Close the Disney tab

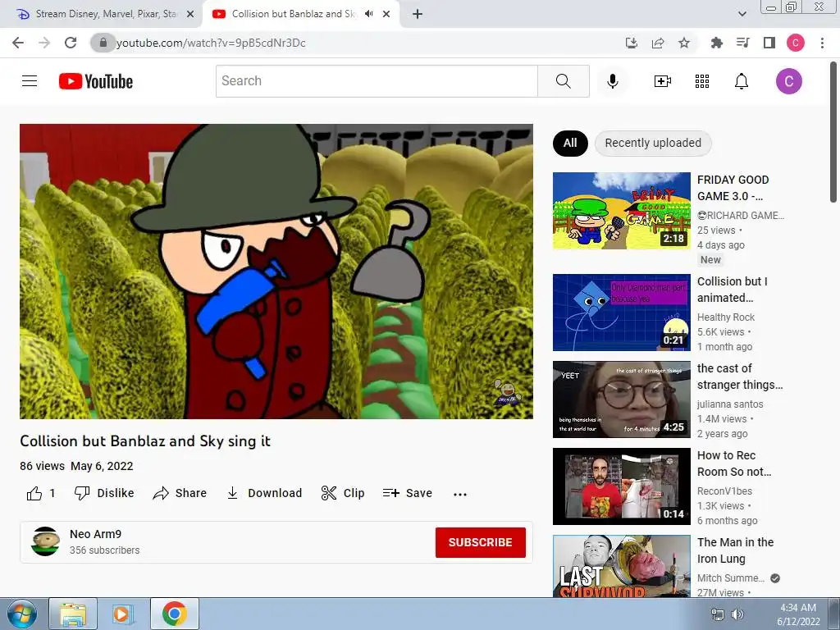pyautogui.click(x=189, y=14)
